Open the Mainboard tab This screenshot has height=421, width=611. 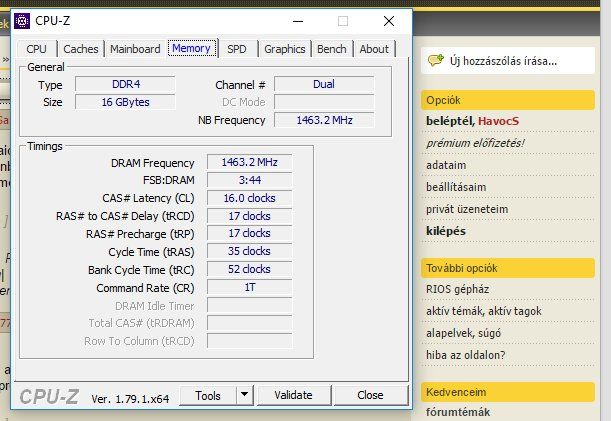pos(135,49)
